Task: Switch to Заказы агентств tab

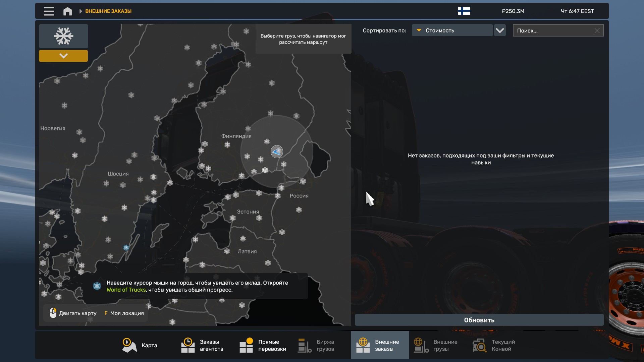Action: tap(202, 345)
